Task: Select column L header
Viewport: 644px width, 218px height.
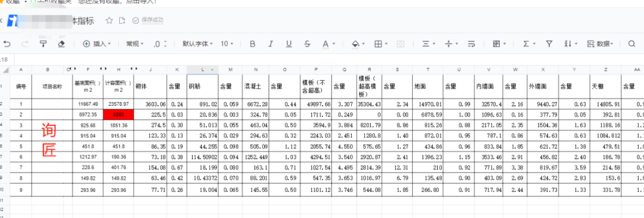Action: pyautogui.click(x=203, y=70)
